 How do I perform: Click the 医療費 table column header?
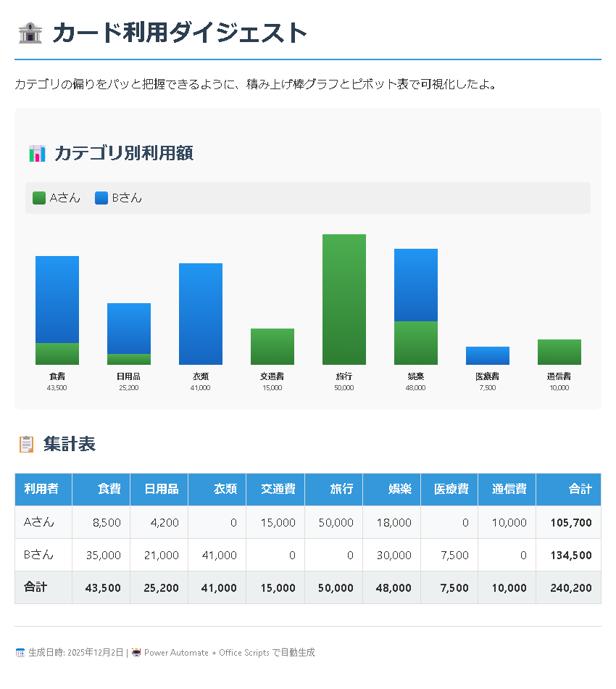coord(449,490)
